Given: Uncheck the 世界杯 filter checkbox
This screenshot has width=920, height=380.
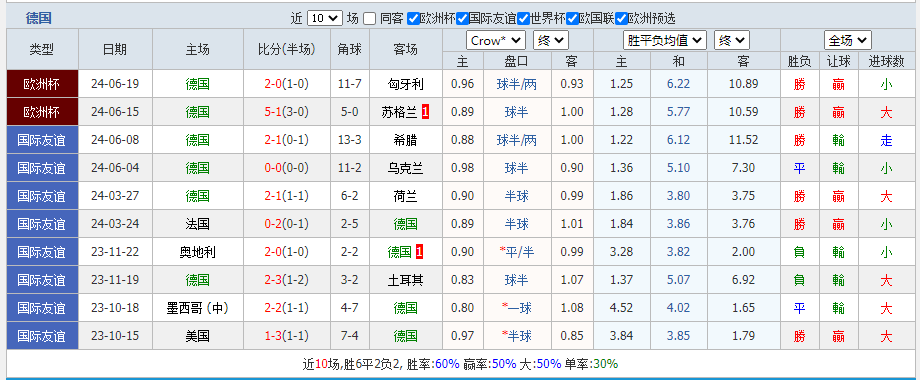Looking at the screenshot, I should 523,19.
